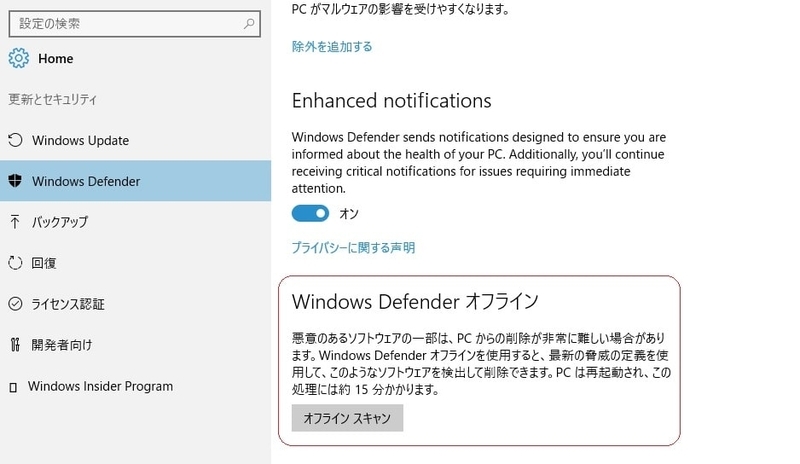Start オフライン スキャン button
Image resolution: width=800 pixels, height=464 pixels.
pos(347,418)
